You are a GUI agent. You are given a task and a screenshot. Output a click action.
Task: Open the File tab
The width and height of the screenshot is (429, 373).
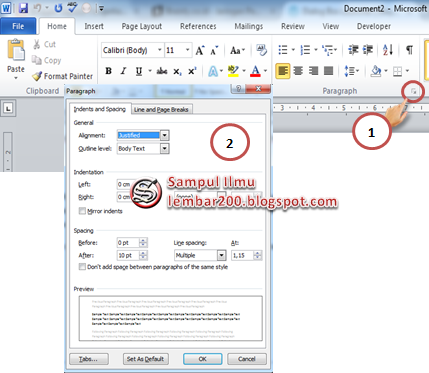click(18, 26)
